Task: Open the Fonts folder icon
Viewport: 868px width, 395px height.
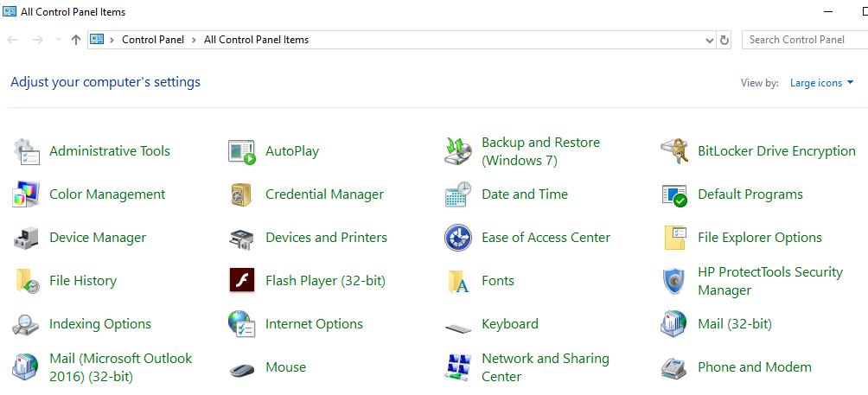Action: [x=457, y=281]
